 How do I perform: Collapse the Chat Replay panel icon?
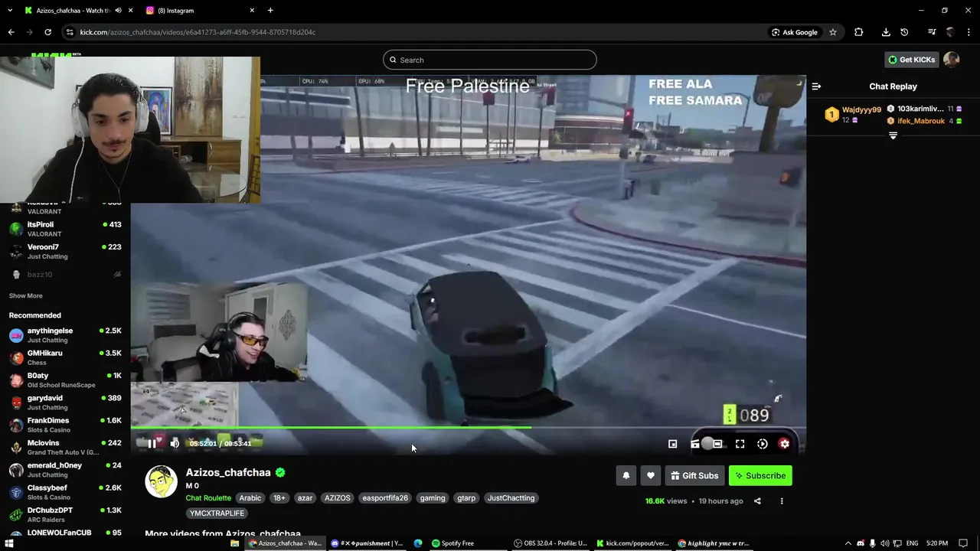pyautogui.click(x=816, y=86)
